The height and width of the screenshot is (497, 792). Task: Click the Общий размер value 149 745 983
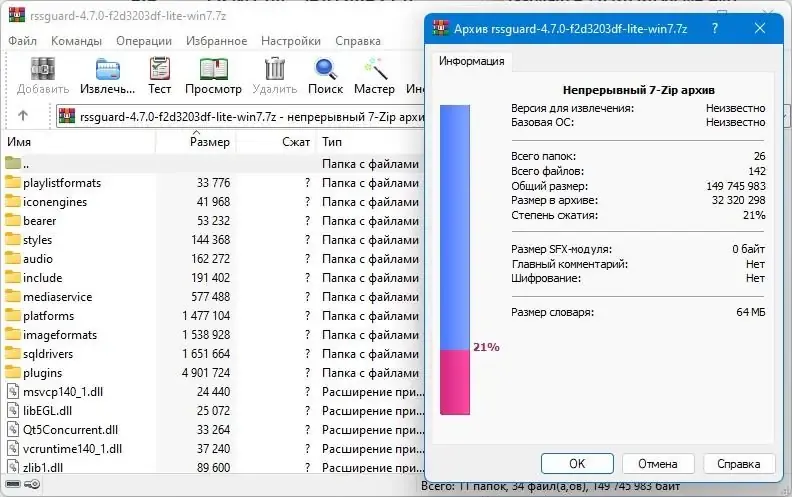[736, 186]
